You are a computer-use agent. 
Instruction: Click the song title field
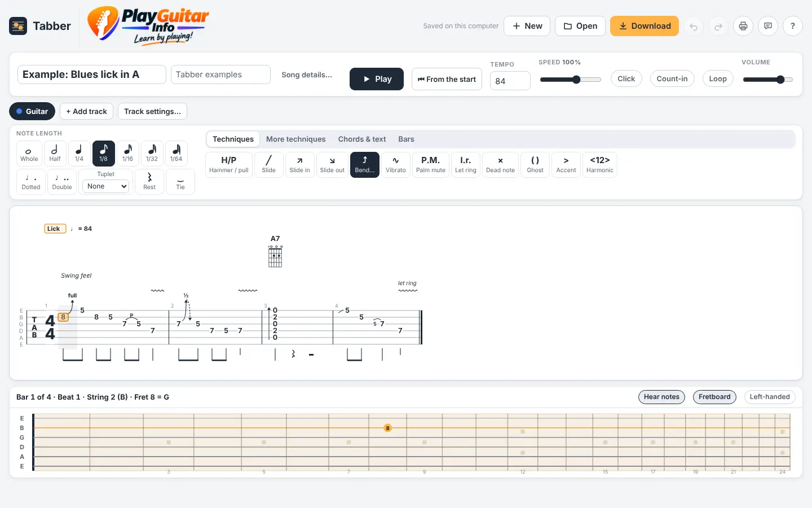pyautogui.click(x=92, y=75)
